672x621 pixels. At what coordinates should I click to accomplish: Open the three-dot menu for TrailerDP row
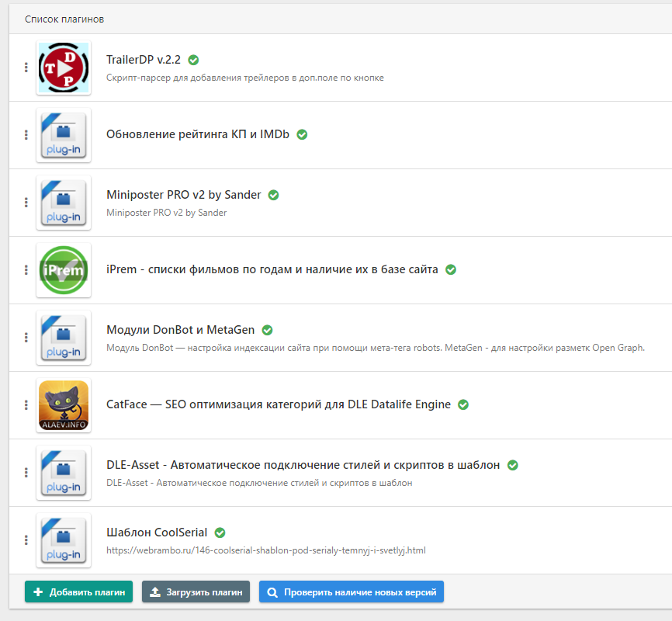(26, 68)
